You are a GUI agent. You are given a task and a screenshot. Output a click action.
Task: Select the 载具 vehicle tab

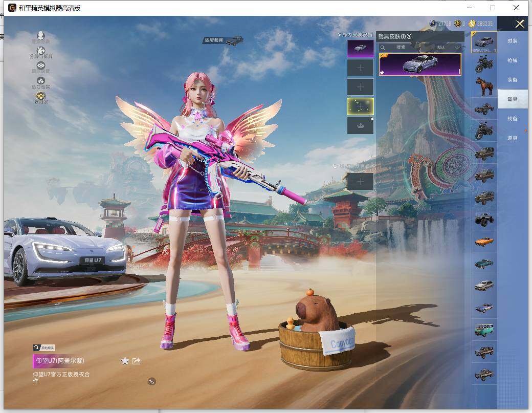513,99
